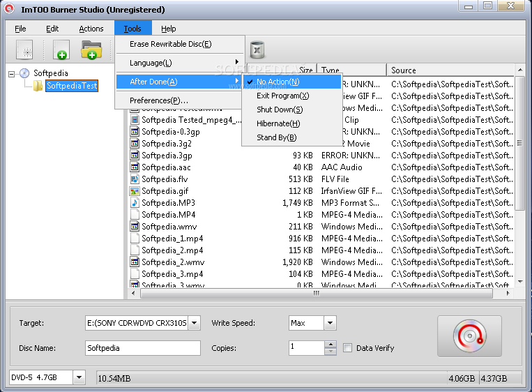The width and height of the screenshot is (532, 392).
Task: Select the Softpedia.MP3 file row
Action: (321, 203)
